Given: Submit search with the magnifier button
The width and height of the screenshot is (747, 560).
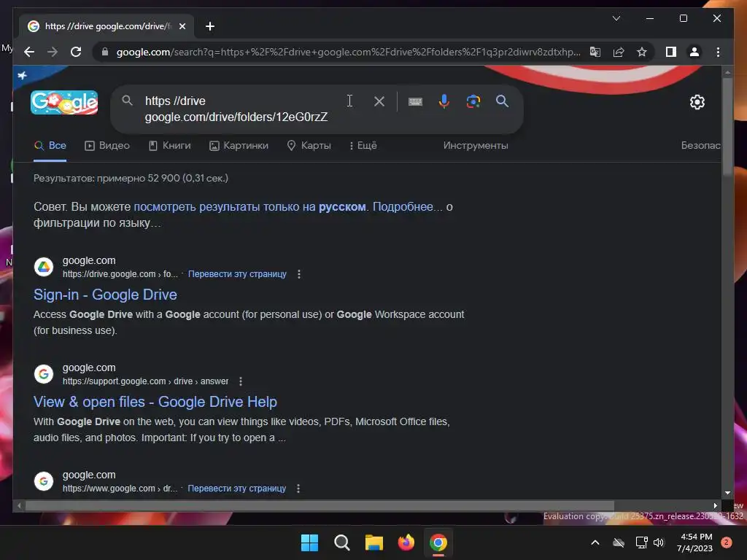Looking at the screenshot, I should coord(502,101).
